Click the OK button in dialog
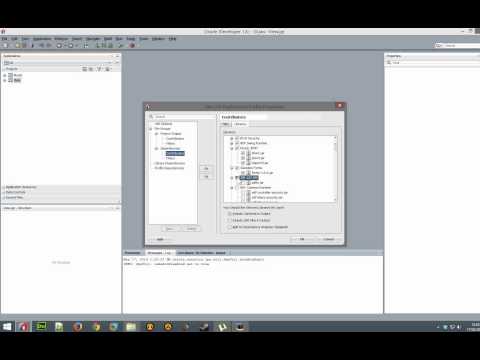 coord(302,239)
